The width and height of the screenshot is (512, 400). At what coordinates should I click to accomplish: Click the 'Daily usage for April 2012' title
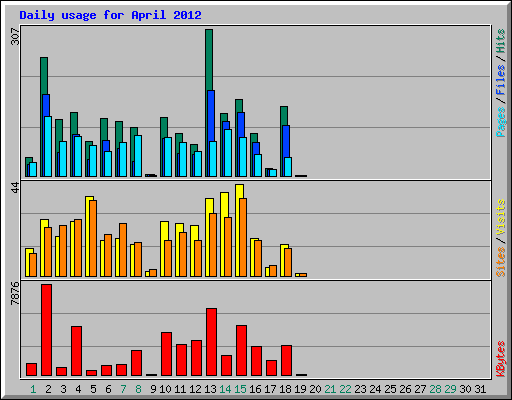[110, 15]
